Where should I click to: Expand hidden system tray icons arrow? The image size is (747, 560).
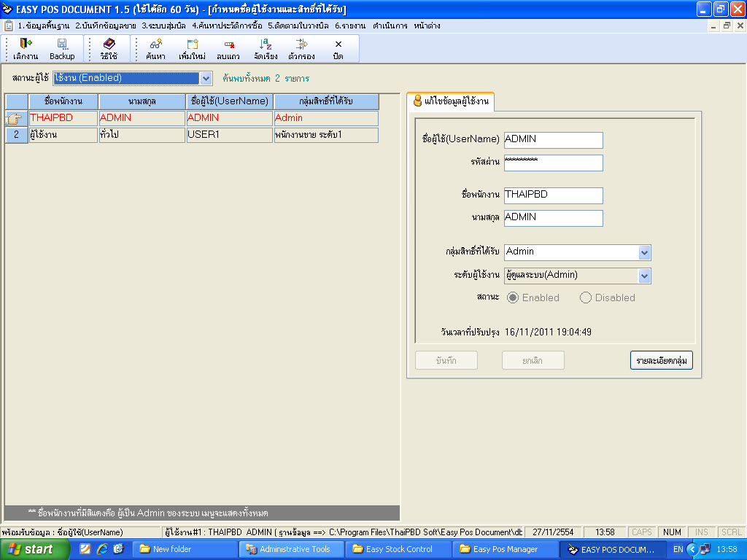pos(692,549)
